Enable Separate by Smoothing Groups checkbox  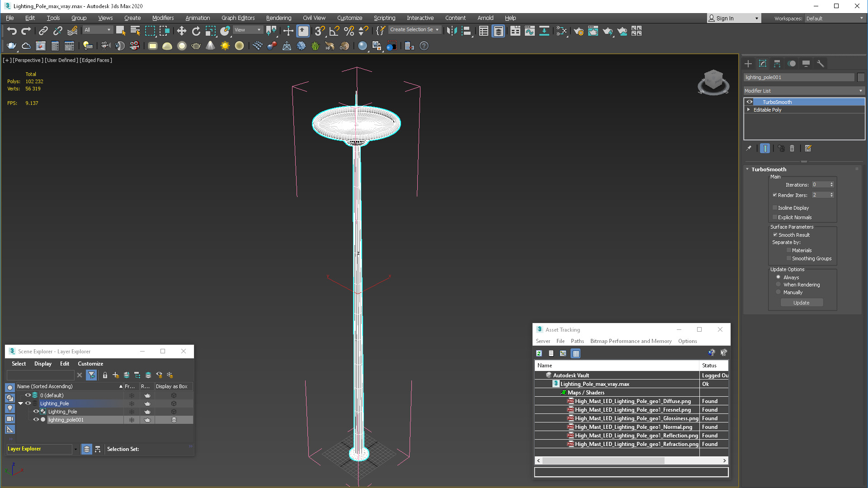pyautogui.click(x=789, y=258)
